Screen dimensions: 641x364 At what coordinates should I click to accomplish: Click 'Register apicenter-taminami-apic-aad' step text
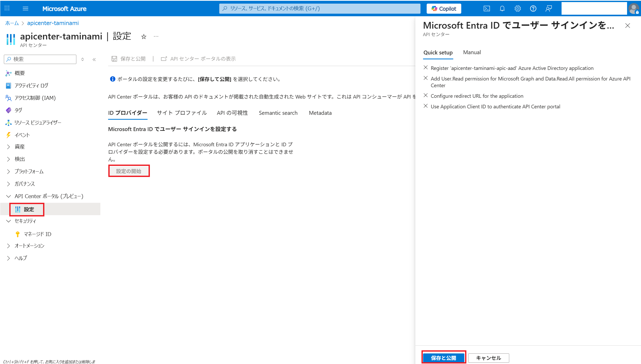(512, 68)
